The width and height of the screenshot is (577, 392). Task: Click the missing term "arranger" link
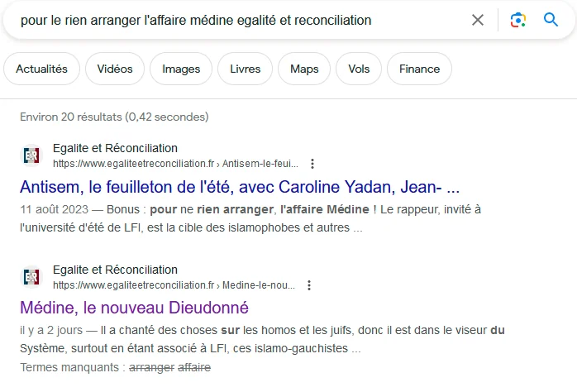click(151, 366)
